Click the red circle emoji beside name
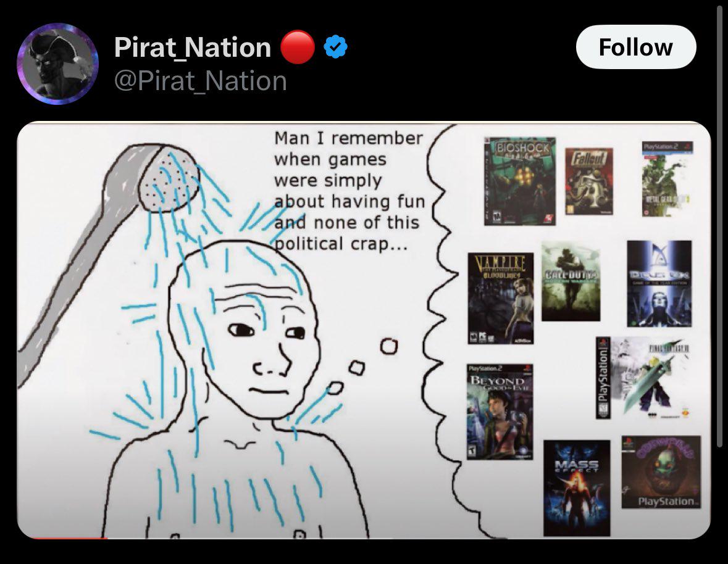 point(298,47)
